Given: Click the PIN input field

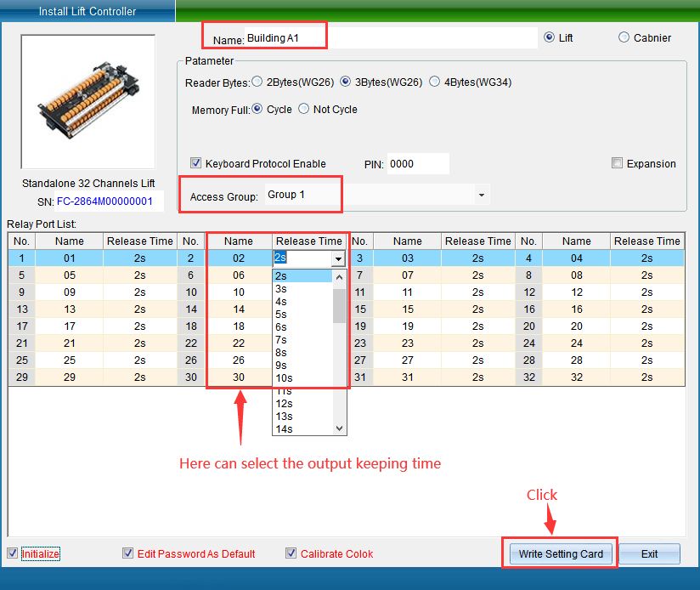Looking at the screenshot, I should point(417,163).
